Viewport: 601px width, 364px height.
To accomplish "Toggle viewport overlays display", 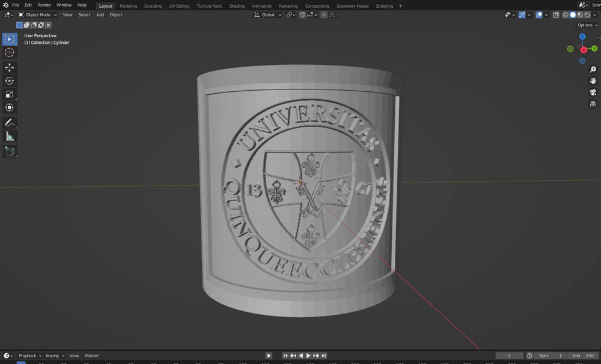I will tap(539, 15).
